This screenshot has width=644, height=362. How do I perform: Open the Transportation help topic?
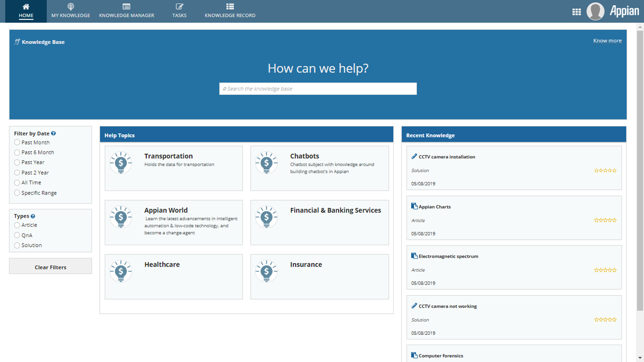click(174, 168)
